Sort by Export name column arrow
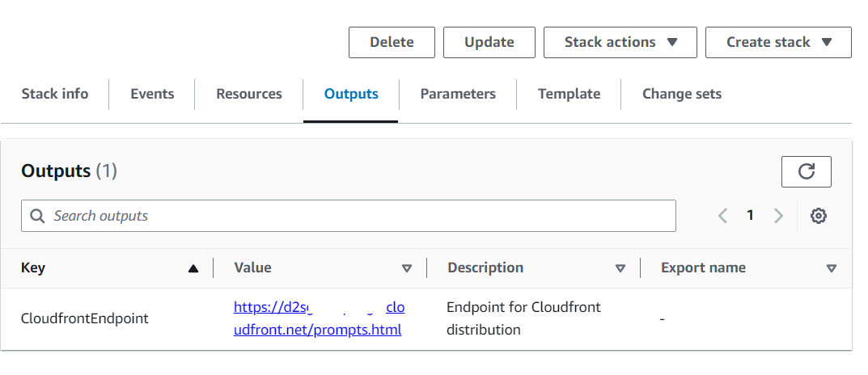Viewport: 868px width, 375px height. coord(832,268)
